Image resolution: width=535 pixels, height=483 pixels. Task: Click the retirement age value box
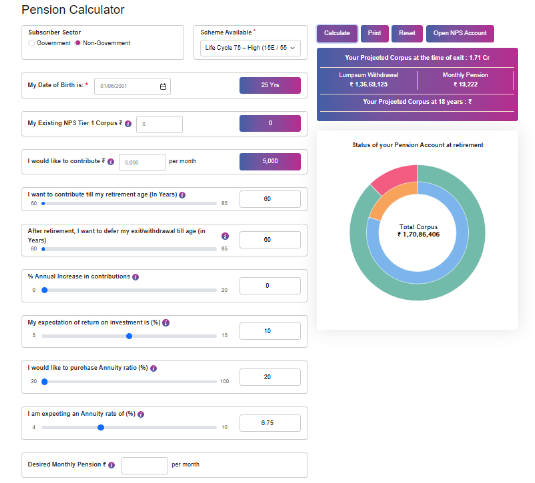click(x=270, y=199)
